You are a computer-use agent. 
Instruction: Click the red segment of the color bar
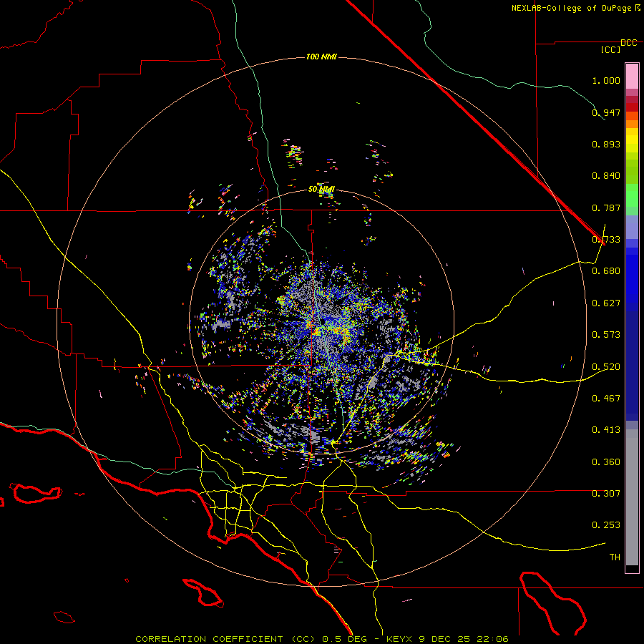(632, 107)
